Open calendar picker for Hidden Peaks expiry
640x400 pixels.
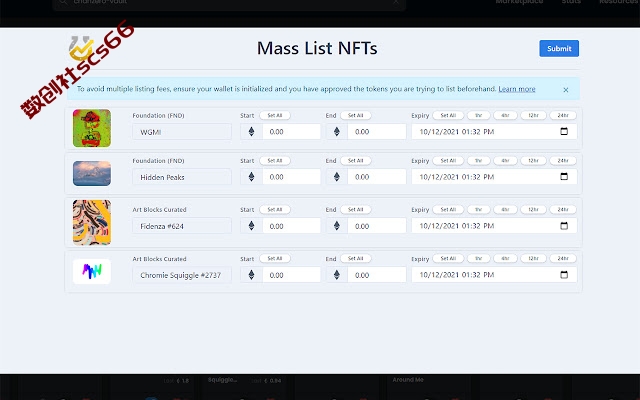[564, 177]
